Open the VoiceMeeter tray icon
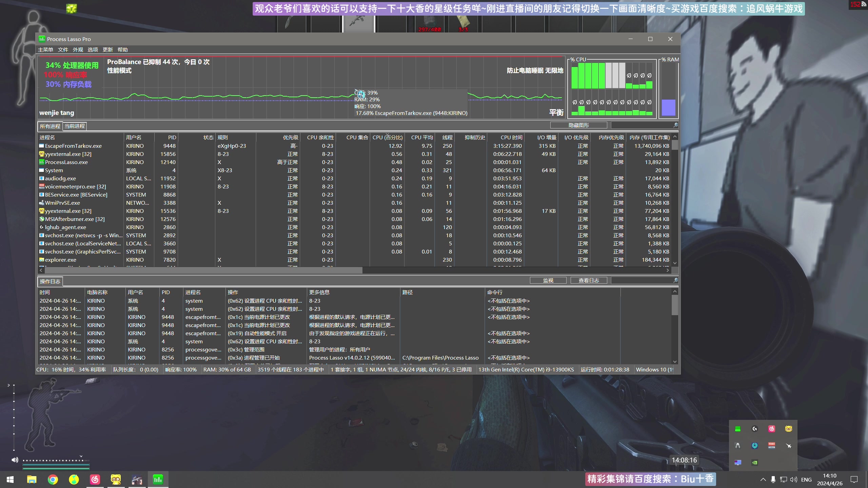Viewport: 868px width, 488px height. 772,446
